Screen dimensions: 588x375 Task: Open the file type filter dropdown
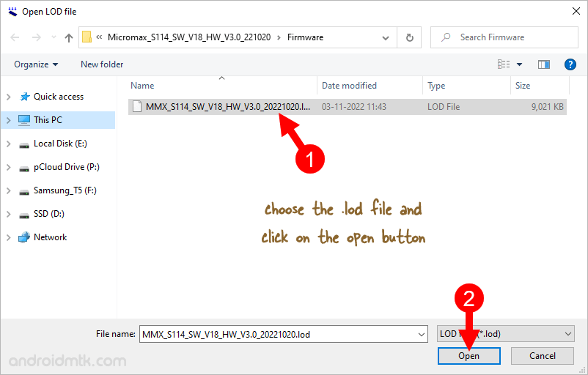click(505, 334)
